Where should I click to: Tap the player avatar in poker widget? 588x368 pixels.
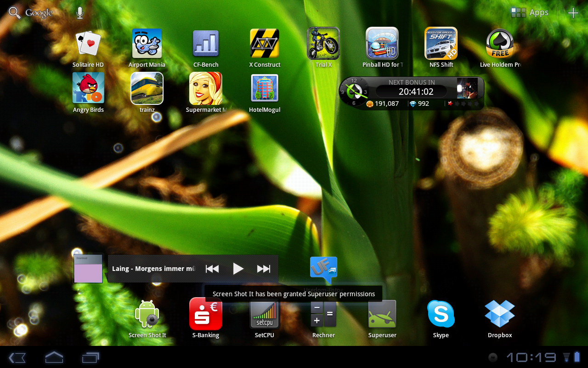coord(467,88)
